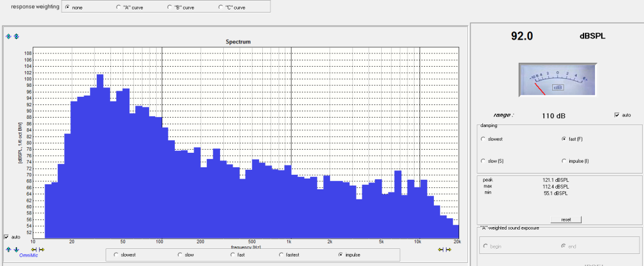Choose slowest spectrum averaging below graph
Image resolution: width=644 pixels, height=266 pixels.
coord(116,255)
